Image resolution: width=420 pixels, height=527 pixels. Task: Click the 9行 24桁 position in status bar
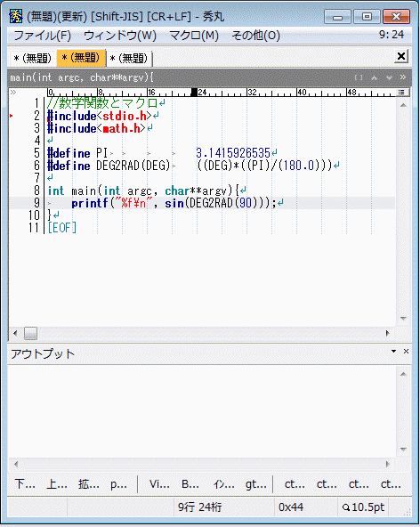coord(199,507)
